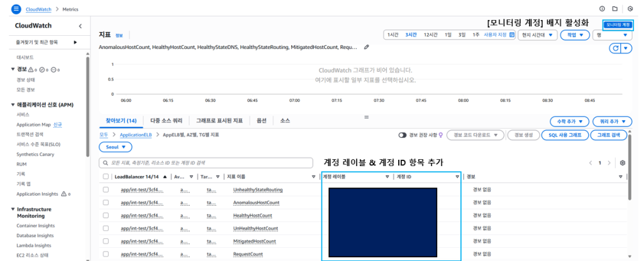
Task: Toggle the 경보 권장 사항 switch
Action: tap(403, 135)
